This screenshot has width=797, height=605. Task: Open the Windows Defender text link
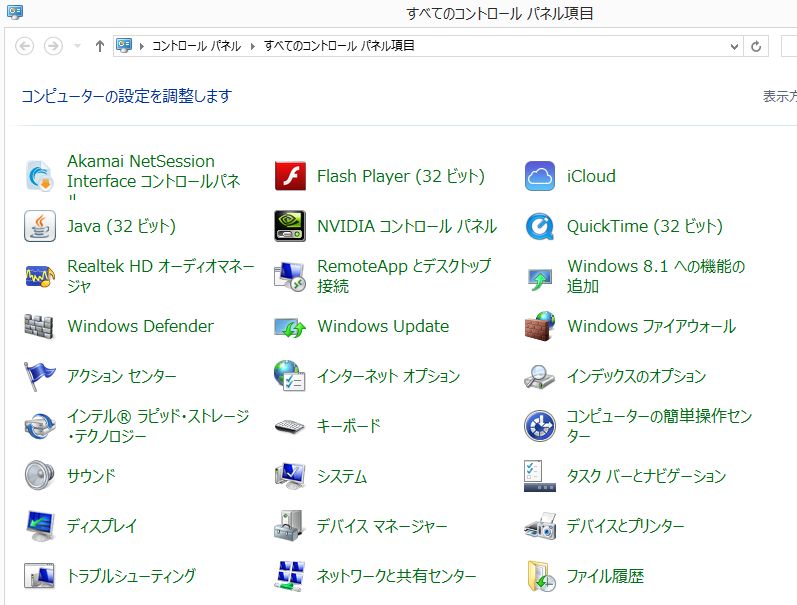[141, 326]
